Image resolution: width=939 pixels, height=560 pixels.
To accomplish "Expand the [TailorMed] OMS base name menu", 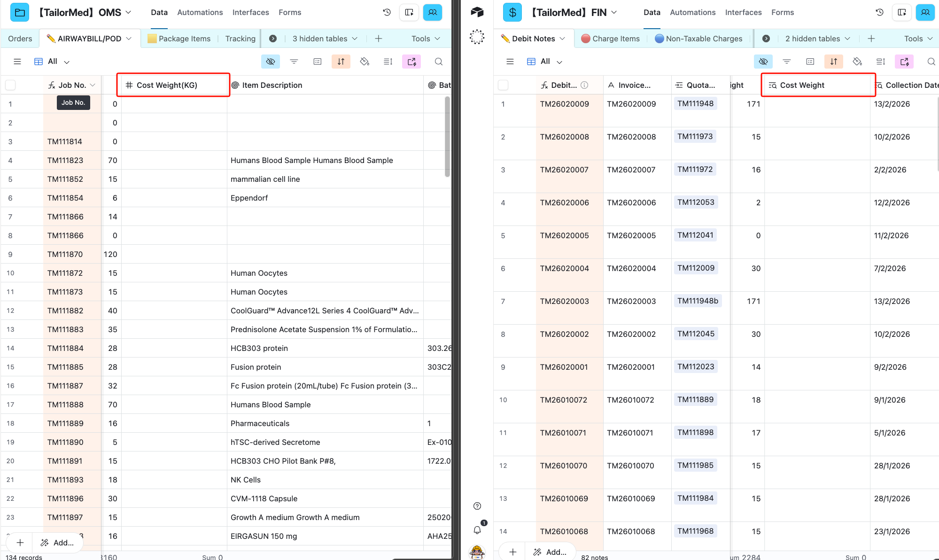I will (85, 12).
